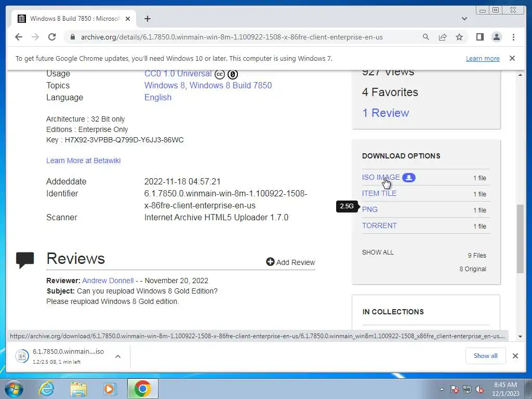This screenshot has height=399, width=532.
Task: Open the Windows 8 topic link
Action: (x=164, y=86)
